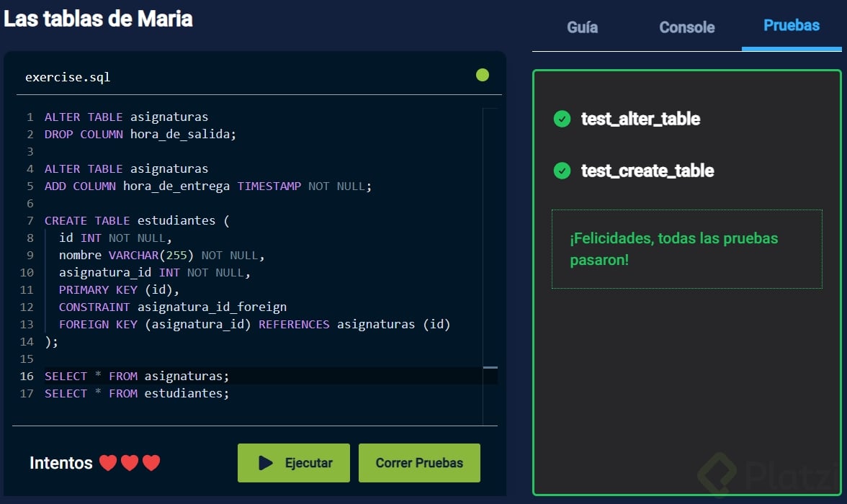Select the test_alter_table result label
This screenshot has width=847, height=504.
coord(640,119)
